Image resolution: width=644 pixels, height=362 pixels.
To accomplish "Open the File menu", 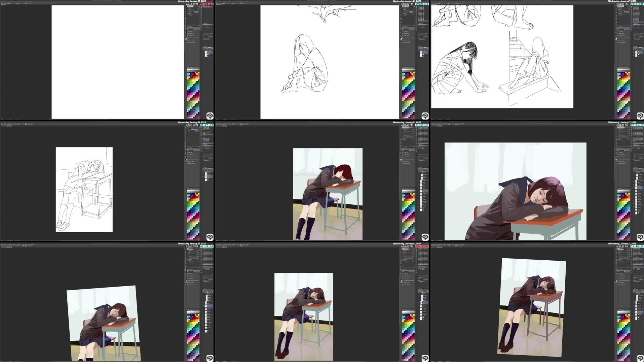I will tap(2, 2).
